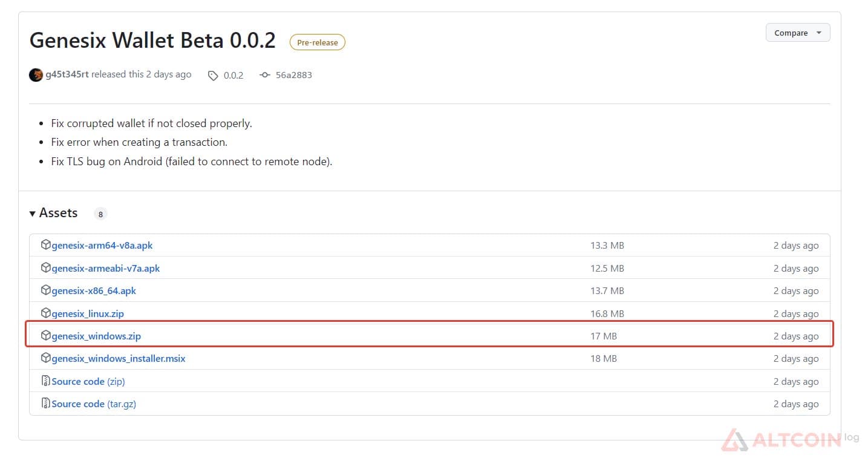Click the commit icon beside 56a2883
Viewport: 868px width, 458px height.
[265, 75]
